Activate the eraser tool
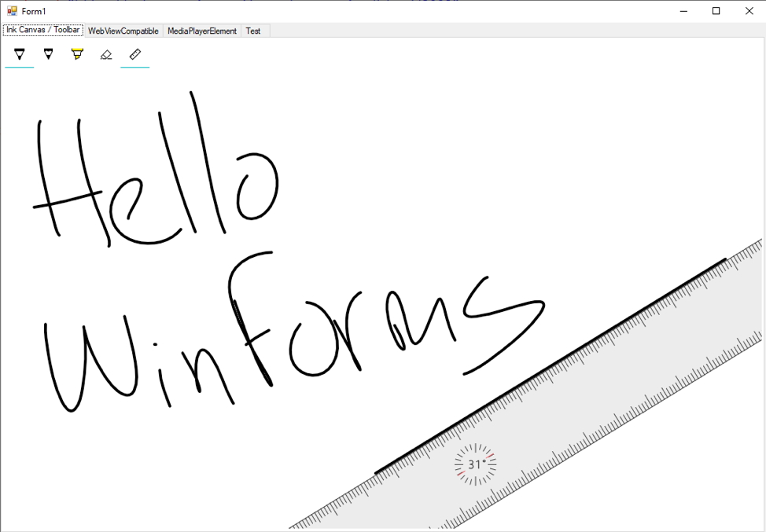 [x=105, y=53]
